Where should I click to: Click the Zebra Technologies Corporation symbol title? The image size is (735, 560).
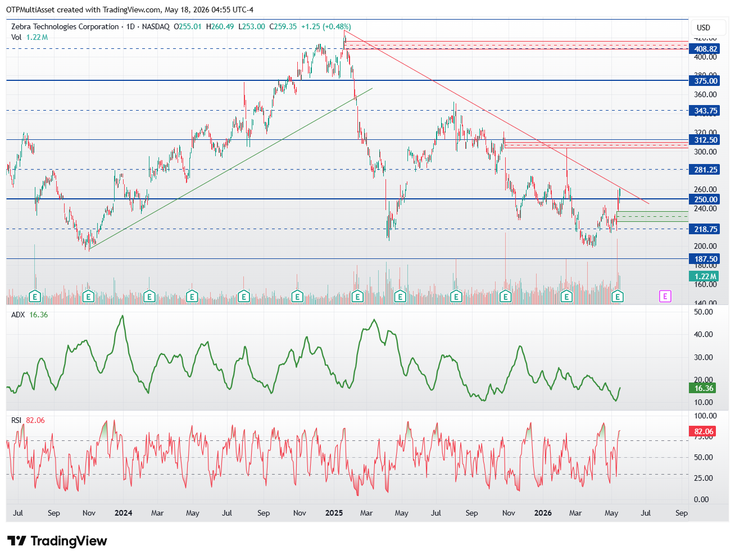(x=65, y=26)
